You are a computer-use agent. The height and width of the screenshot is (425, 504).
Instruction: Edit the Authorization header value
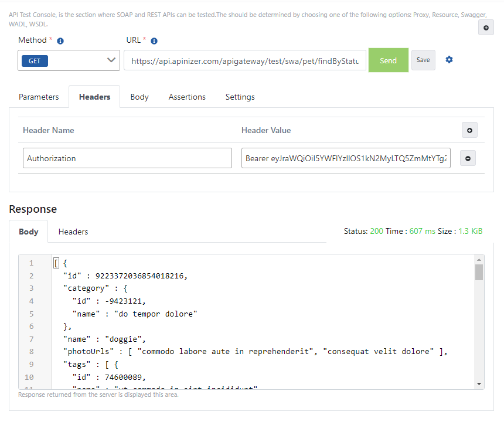(x=346, y=158)
